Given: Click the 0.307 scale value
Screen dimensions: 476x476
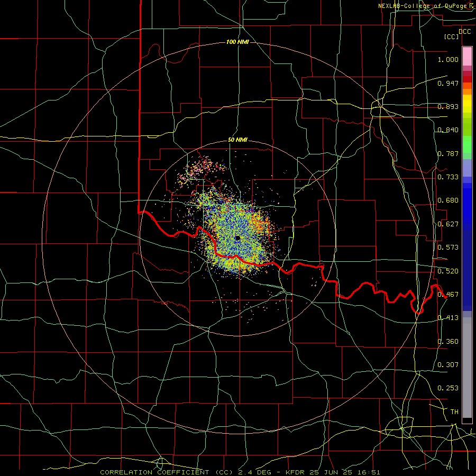Looking at the screenshot, I should point(448,365).
